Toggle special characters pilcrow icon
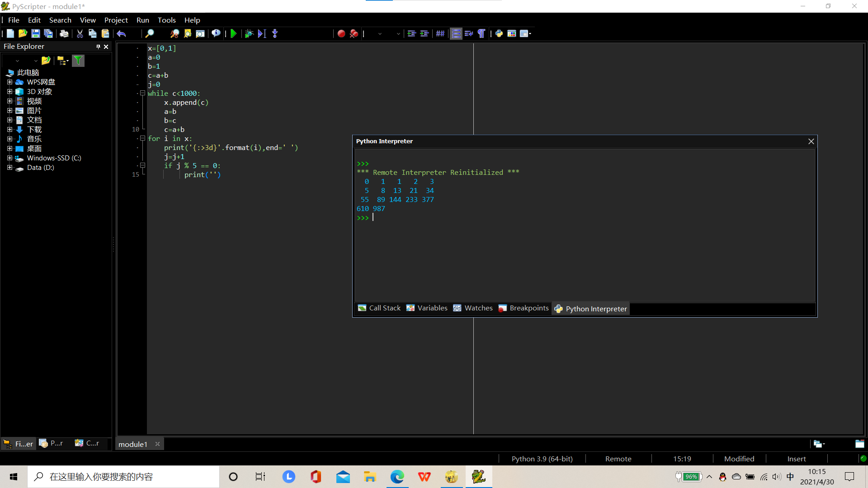 click(x=481, y=33)
